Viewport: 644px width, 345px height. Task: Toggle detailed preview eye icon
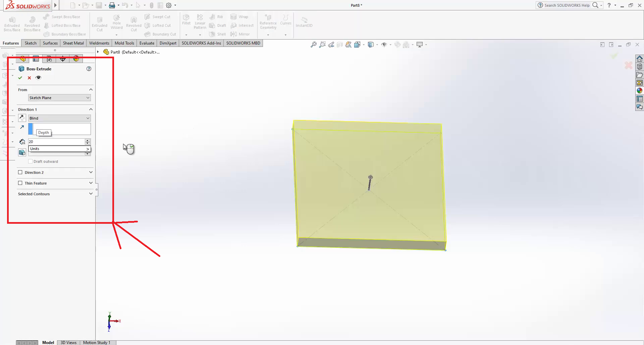(x=39, y=78)
